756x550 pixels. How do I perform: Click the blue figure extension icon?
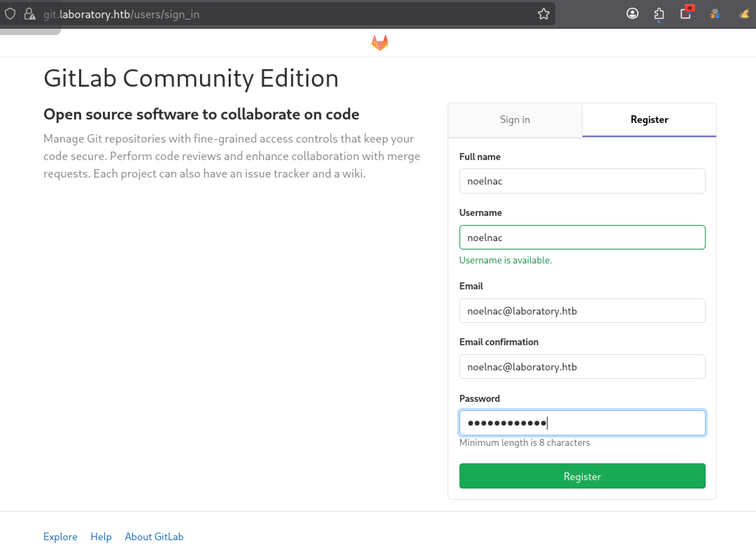click(715, 14)
